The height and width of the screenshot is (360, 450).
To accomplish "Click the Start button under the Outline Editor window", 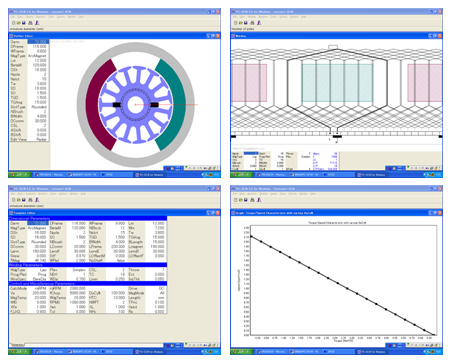I will [20, 174].
